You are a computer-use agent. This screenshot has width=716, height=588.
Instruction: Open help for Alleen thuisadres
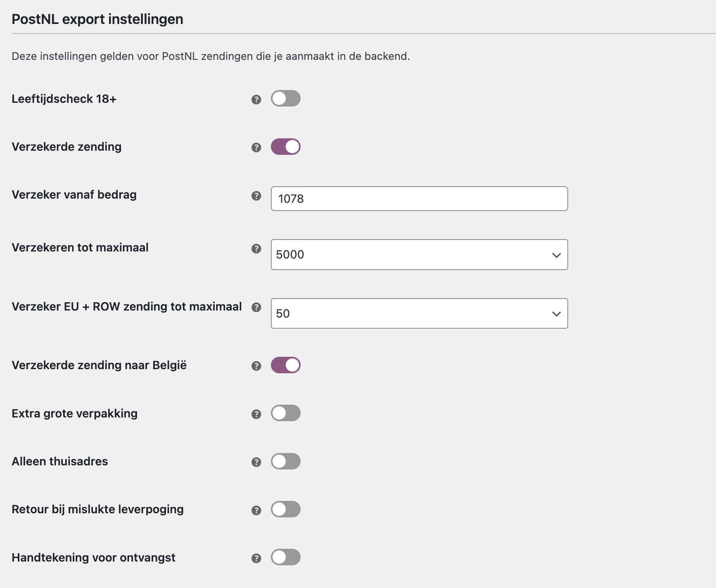[x=257, y=462]
